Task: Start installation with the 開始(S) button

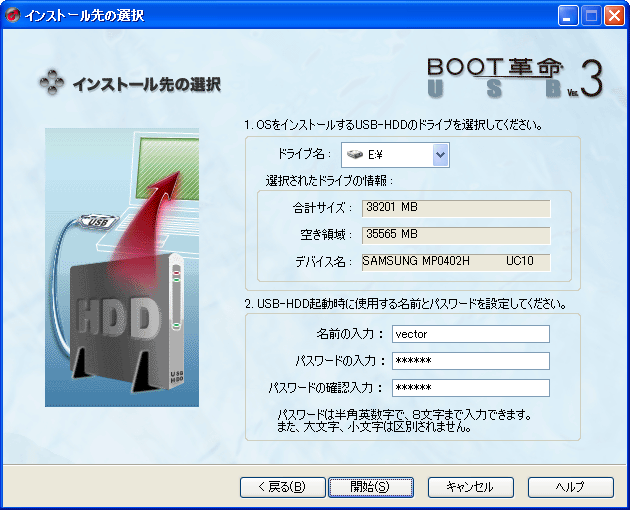Action: click(x=371, y=487)
